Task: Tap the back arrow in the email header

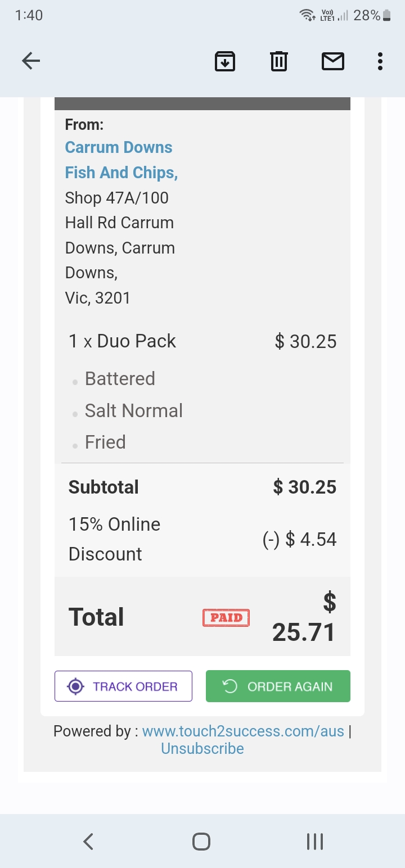Action: click(x=31, y=61)
